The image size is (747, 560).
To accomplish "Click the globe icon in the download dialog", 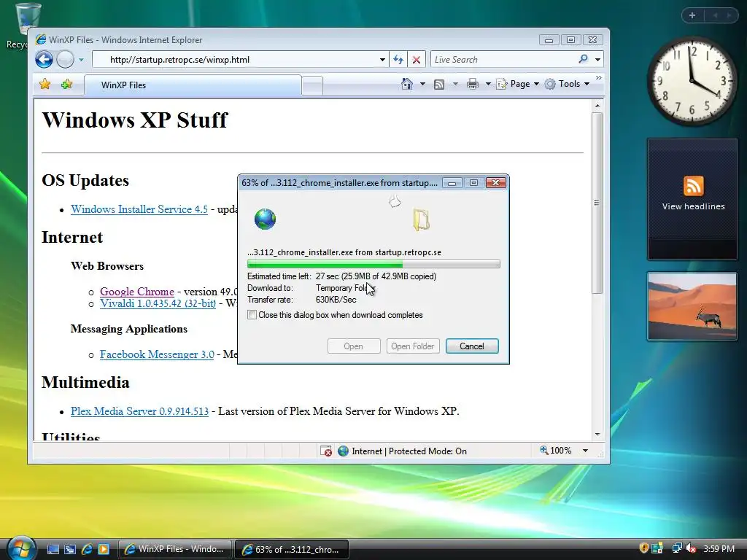I will coord(265,219).
